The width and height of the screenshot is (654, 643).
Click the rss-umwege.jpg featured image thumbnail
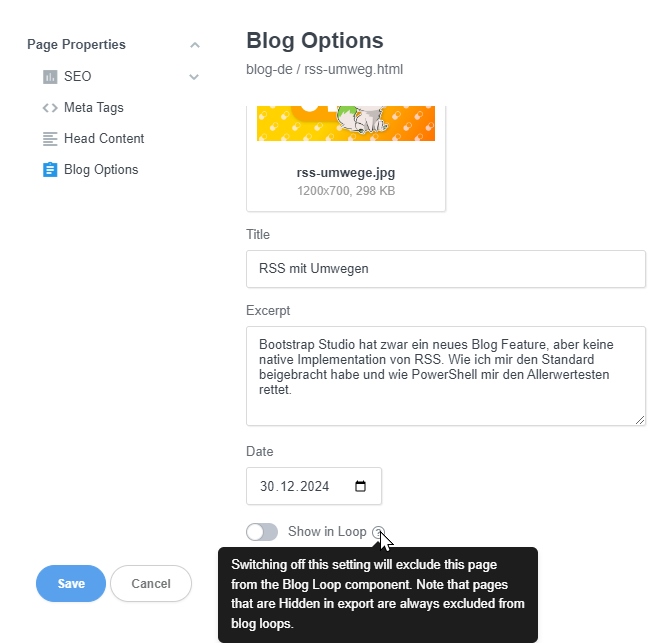(346, 123)
